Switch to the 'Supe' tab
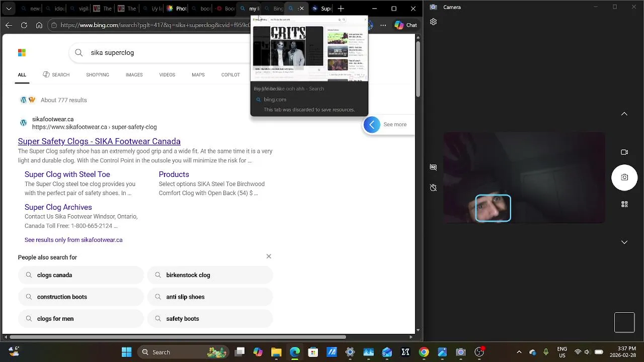644x362 pixels. (x=321, y=9)
